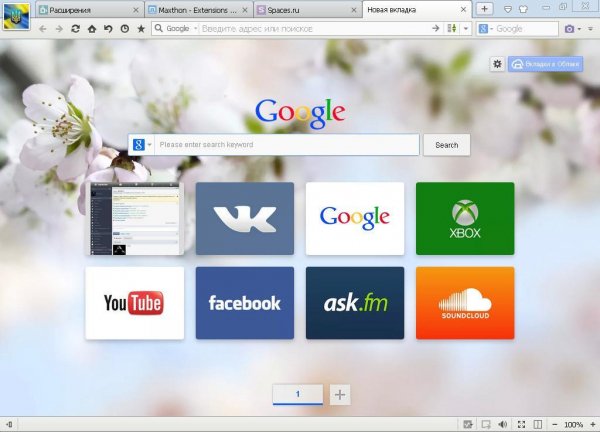Open the home page icon
Viewport: 600px width, 432px height.
coord(92,29)
